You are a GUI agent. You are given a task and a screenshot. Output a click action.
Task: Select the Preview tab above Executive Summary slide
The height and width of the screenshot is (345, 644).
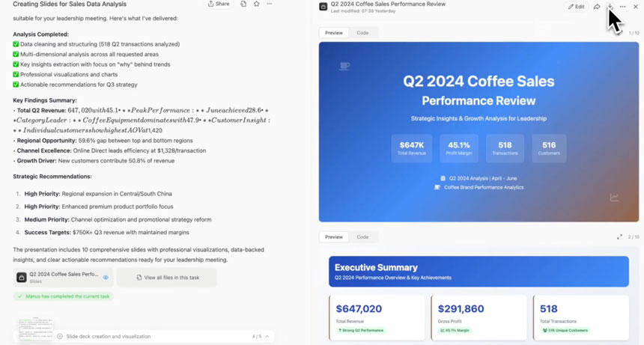pos(334,237)
